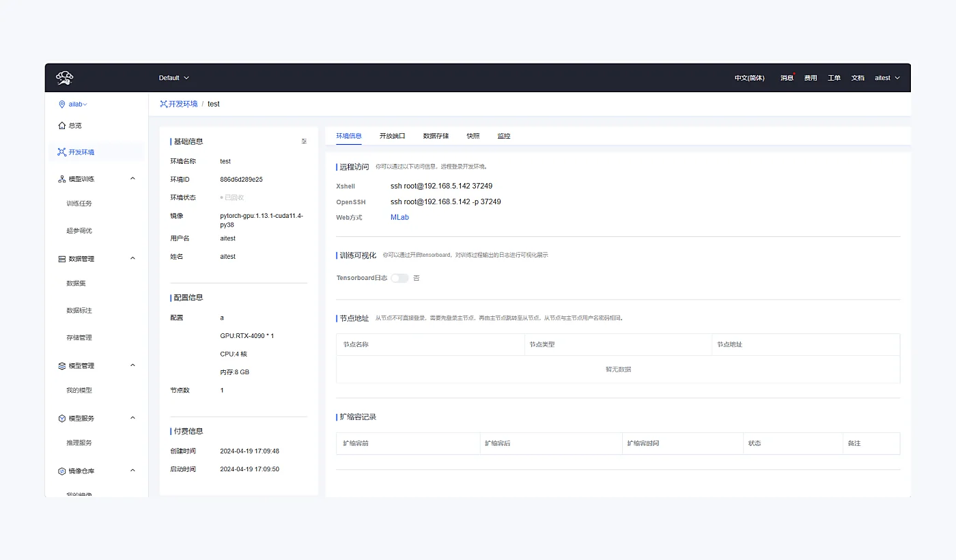Click the 模型训练 sidebar icon
The height and width of the screenshot is (560, 956).
coord(61,179)
